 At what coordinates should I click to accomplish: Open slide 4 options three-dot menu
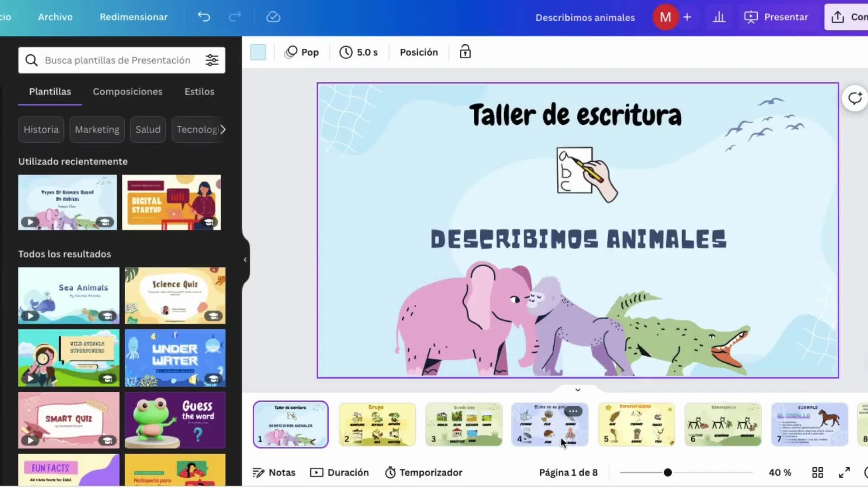(573, 411)
